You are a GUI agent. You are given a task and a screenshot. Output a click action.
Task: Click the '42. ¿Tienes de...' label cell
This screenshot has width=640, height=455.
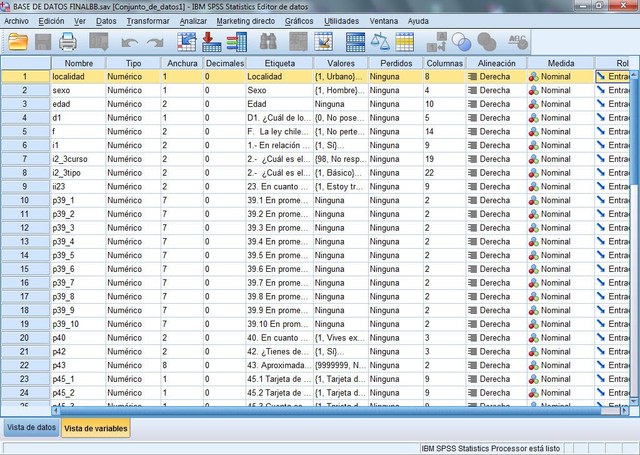pyautogui.click(x=280, y=351)
